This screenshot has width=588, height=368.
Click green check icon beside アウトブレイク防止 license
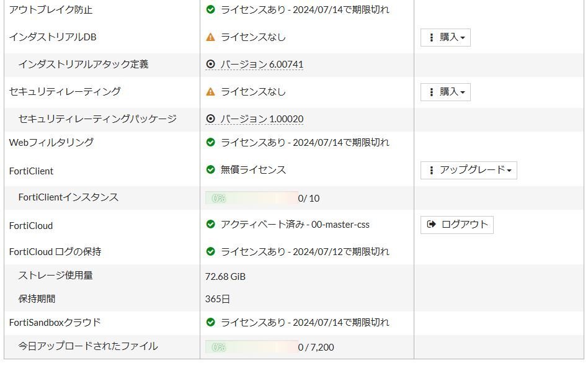[x=210, y=10]
